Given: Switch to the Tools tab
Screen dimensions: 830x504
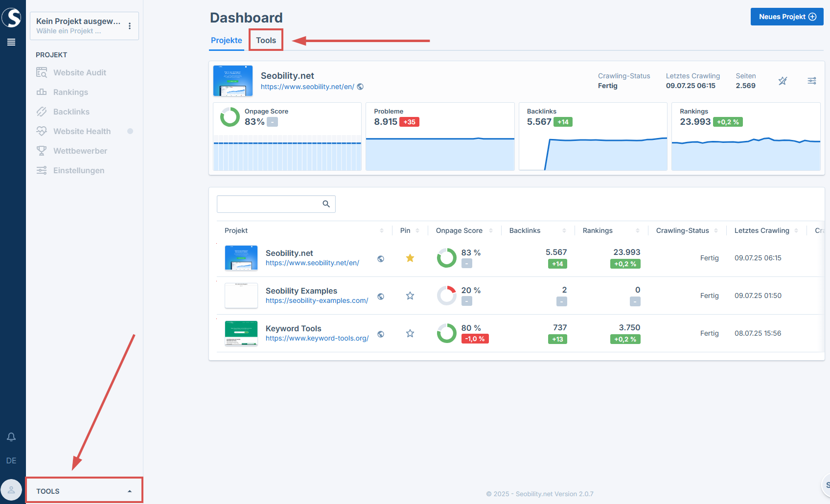Looking at the screenshot, I should point(266,40).
